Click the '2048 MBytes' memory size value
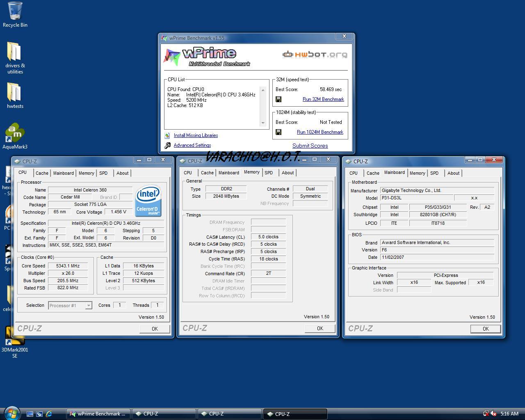The height and width of the screenshot is (420, 525). pos(226,196)
